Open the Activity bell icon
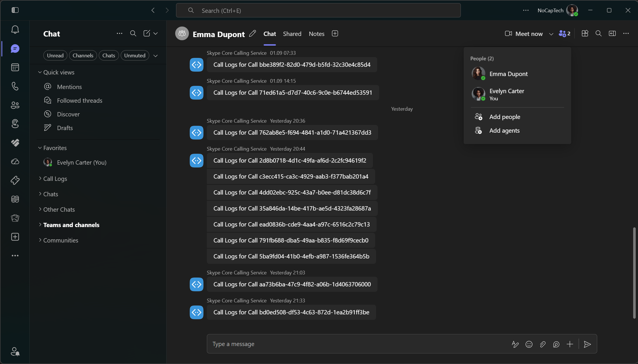 pyautogui.click(x=15, y=30)
